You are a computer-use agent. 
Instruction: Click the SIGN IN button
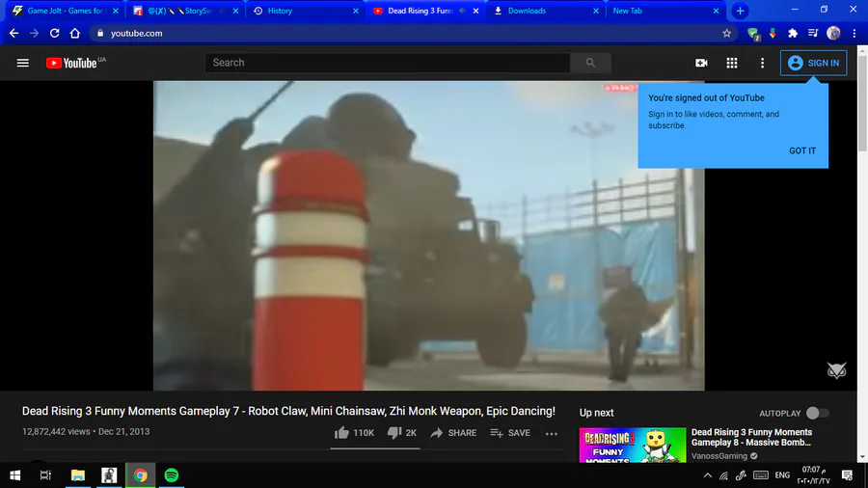(x=813, y=63)
